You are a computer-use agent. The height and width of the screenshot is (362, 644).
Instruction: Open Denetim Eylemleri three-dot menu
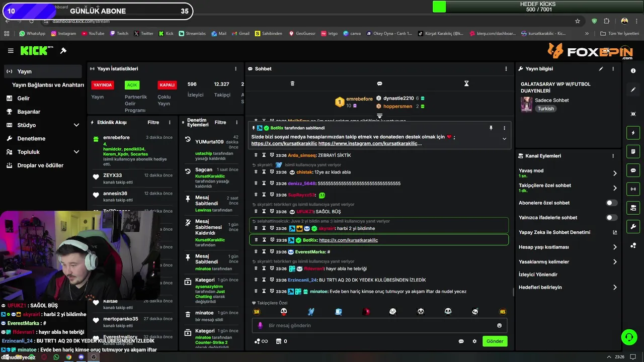click(x=236, y=123)
